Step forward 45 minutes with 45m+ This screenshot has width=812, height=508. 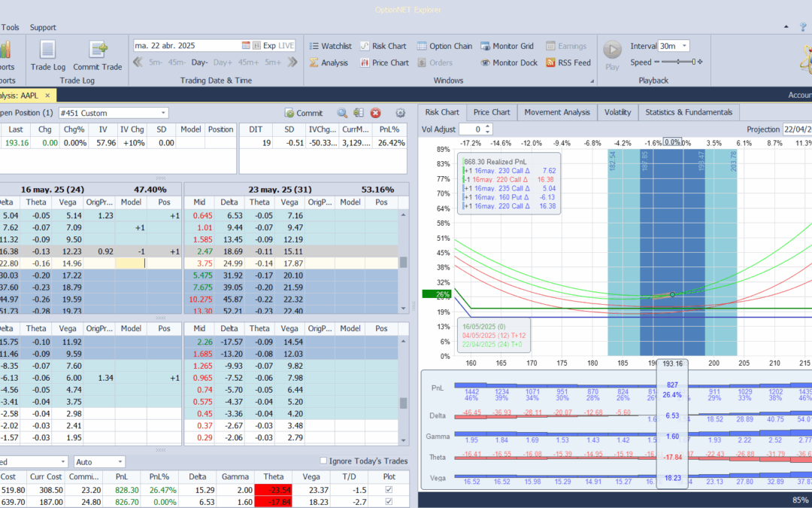pos(249,62)
